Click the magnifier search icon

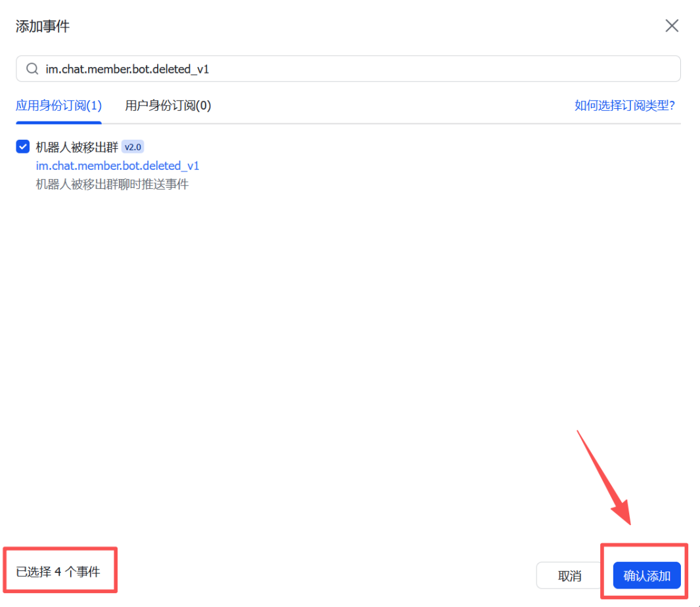coord(32,69)
